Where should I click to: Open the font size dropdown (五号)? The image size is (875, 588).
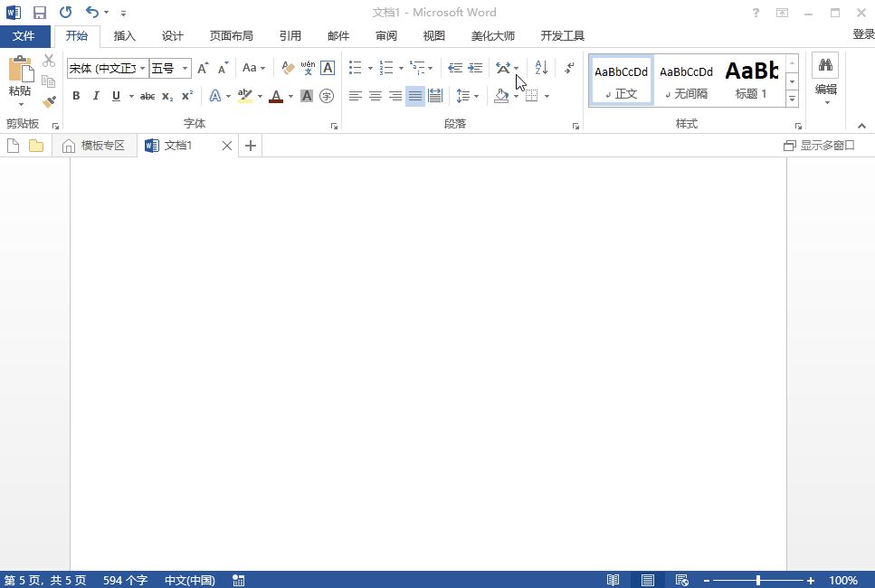[x=185, y=68]
